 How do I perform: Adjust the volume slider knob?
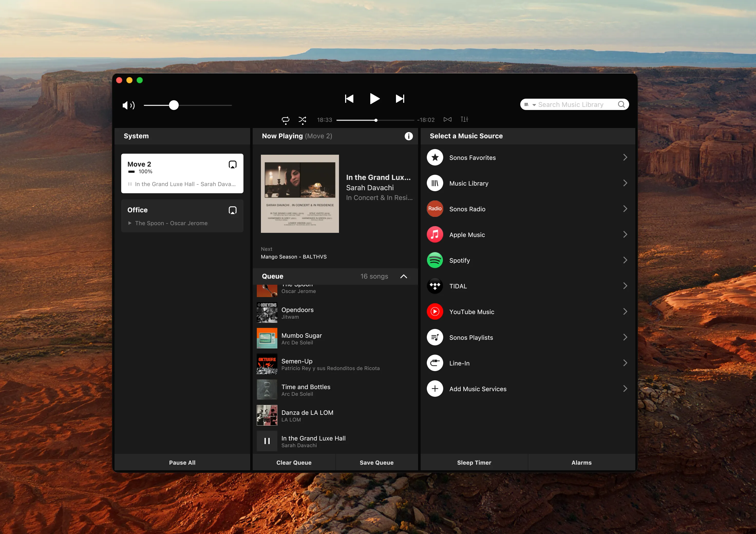[174, 105]
